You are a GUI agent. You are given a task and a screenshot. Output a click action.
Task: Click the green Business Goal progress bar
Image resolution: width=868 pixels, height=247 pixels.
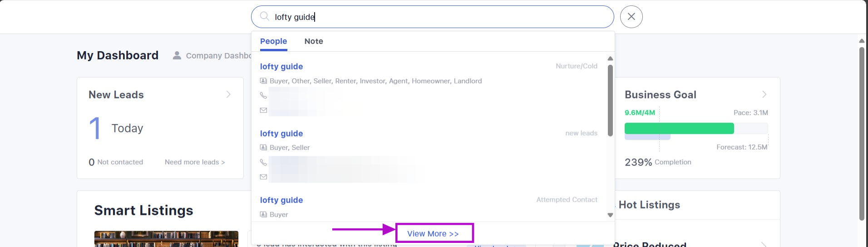pyautogui.click(x=679, y=128)
